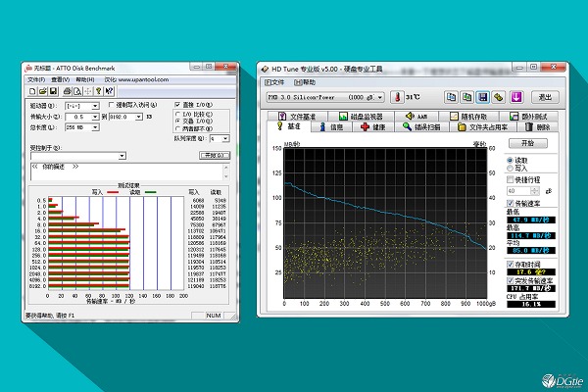Open the 文件(F) menu in ATTO

click(x=36, y=79)
